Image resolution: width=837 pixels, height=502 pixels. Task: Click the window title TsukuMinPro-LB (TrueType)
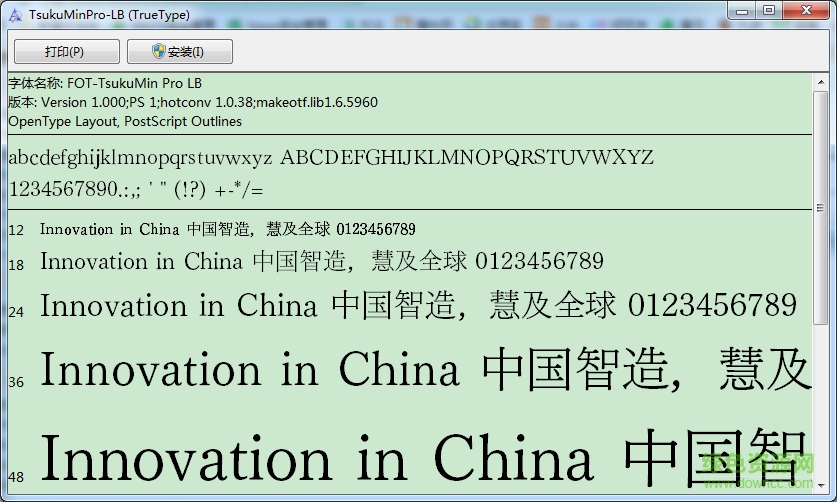109,15
